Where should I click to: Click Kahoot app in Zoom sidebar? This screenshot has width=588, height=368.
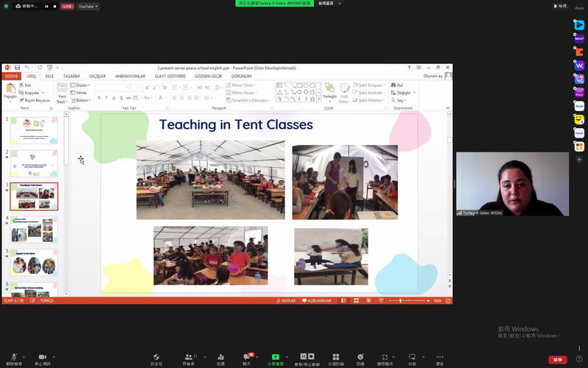tap(579, 38)
